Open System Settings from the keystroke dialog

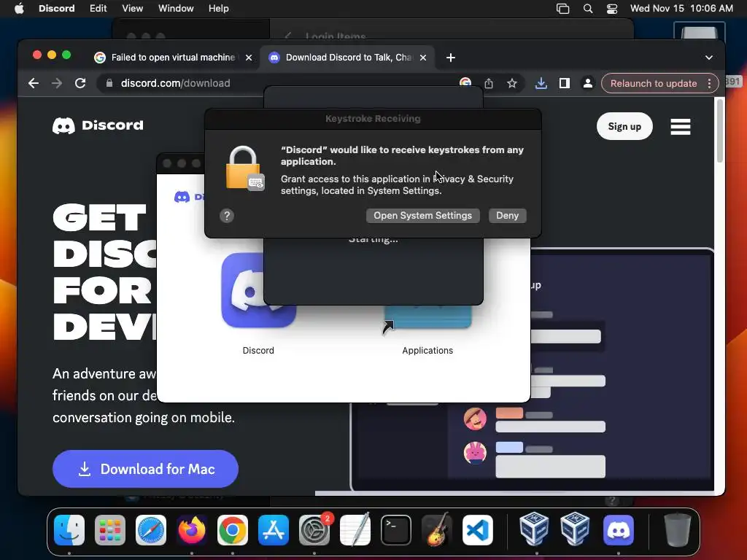[x=422, y=216]
